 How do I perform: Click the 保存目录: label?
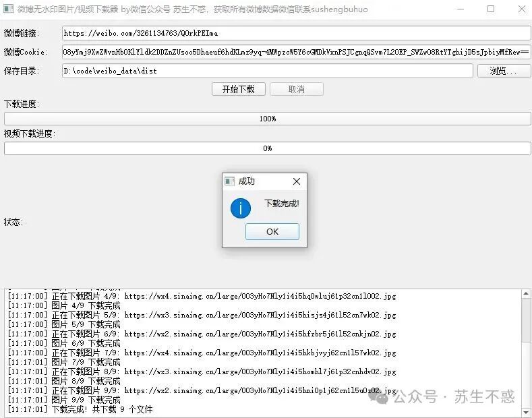point(22,71)
